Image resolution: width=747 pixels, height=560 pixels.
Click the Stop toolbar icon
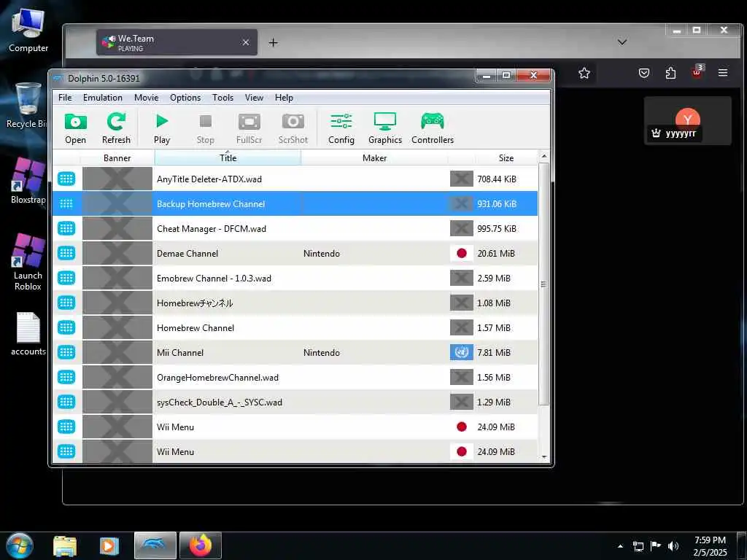(205, 128)
